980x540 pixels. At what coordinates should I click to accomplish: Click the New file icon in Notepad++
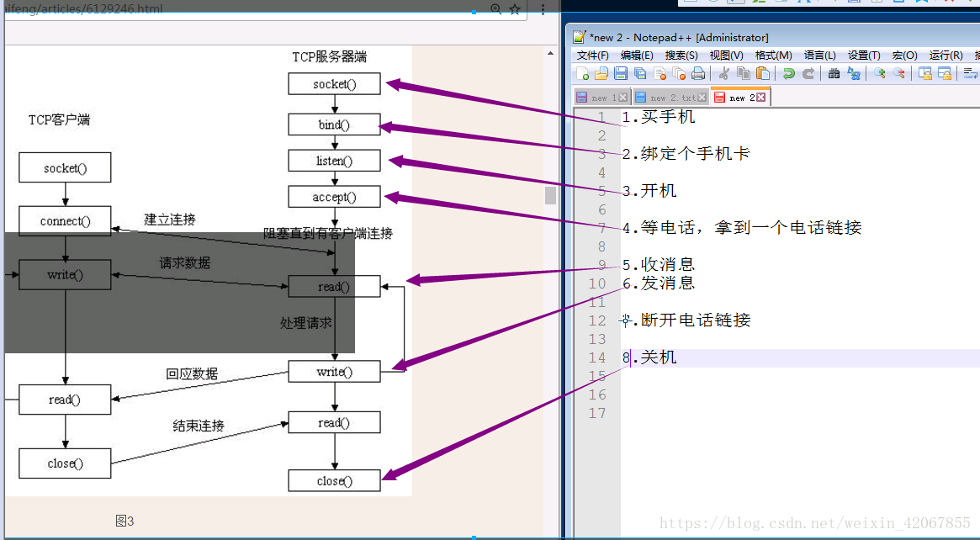(x=582, y=74)
